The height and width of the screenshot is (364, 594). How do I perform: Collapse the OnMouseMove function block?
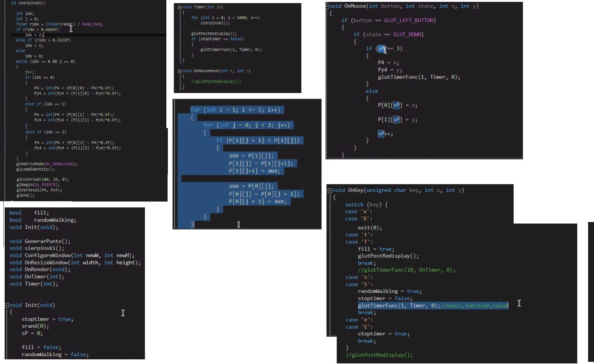(180, 71)
